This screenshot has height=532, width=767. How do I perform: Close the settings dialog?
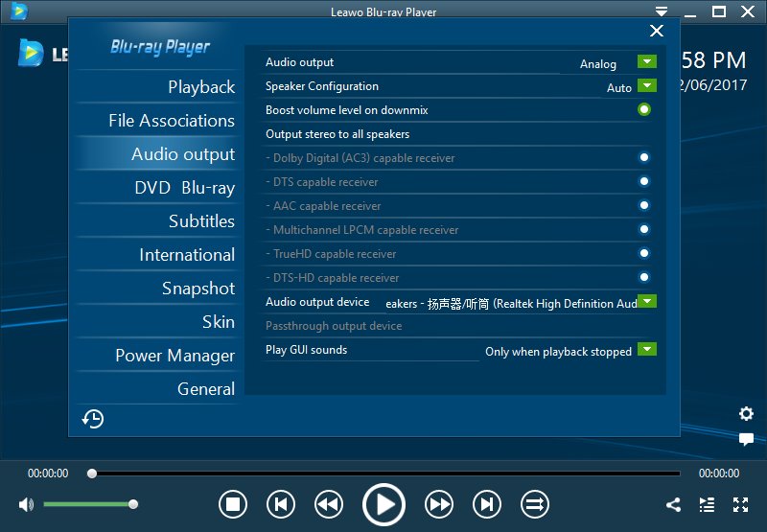click(657, 31)
